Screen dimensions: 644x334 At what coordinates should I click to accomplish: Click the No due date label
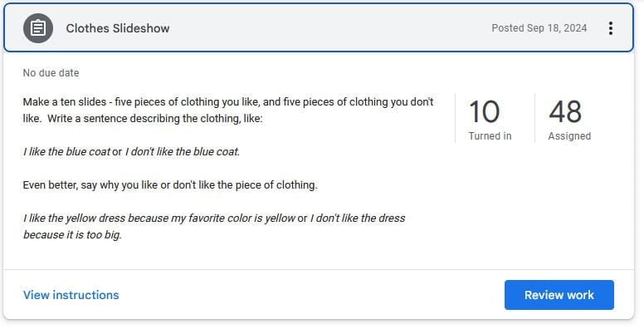point(51,73)
